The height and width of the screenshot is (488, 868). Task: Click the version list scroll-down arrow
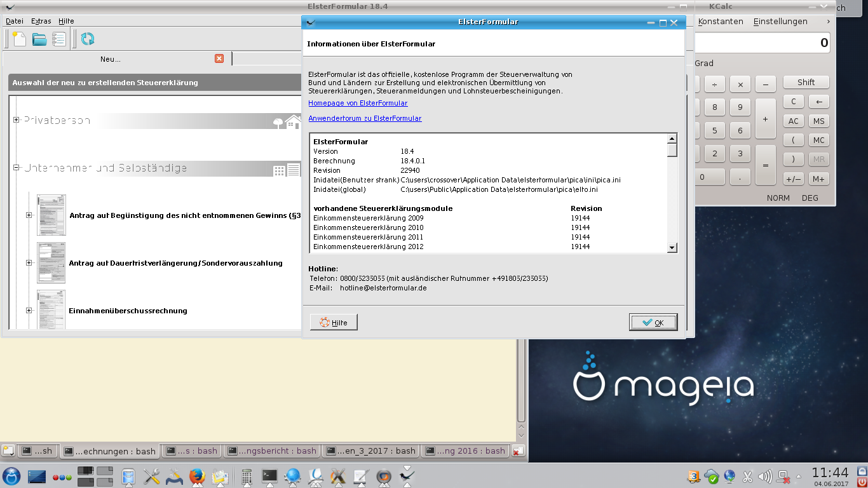(x=672, y=247)
